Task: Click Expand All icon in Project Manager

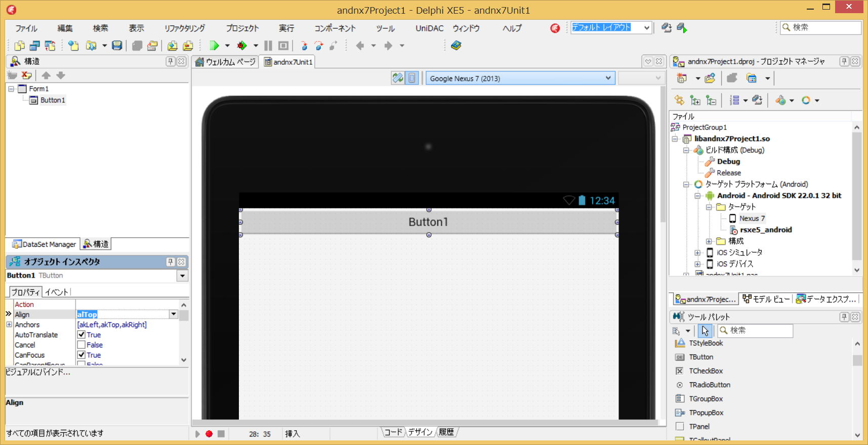Action: pos(695,100)
